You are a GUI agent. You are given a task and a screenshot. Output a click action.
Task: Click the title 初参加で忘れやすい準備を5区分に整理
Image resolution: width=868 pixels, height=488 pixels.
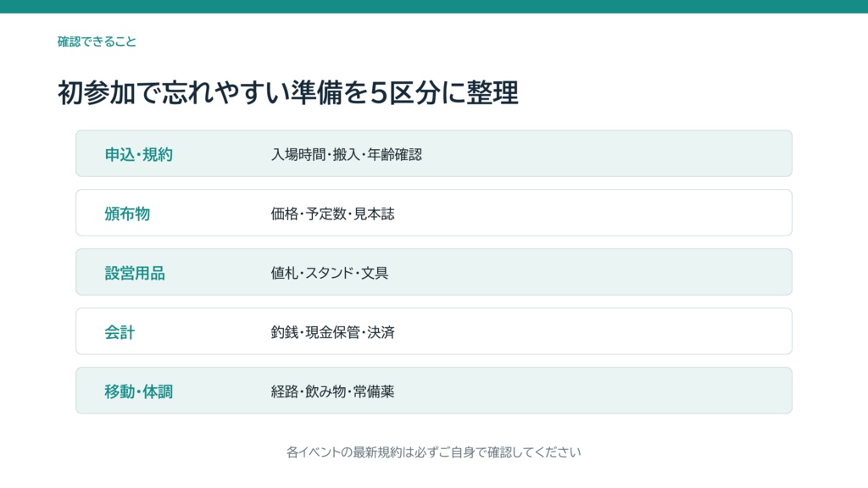click(288, 92)
